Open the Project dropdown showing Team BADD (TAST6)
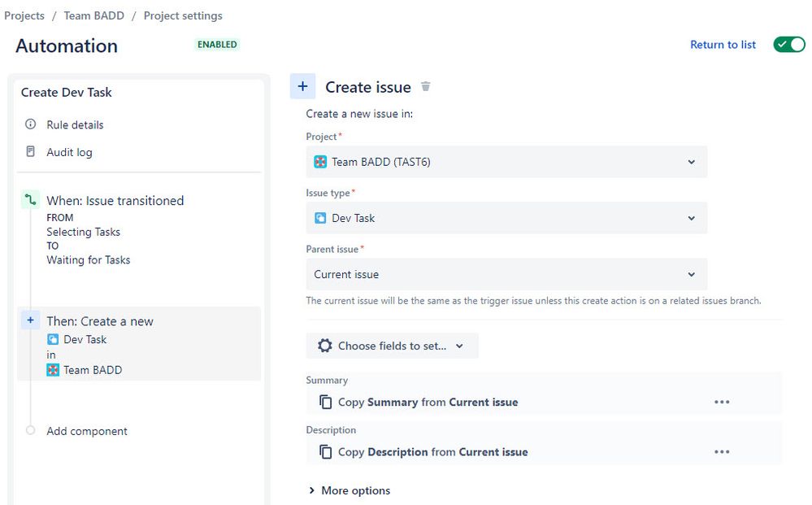 (x=506, y=162)
